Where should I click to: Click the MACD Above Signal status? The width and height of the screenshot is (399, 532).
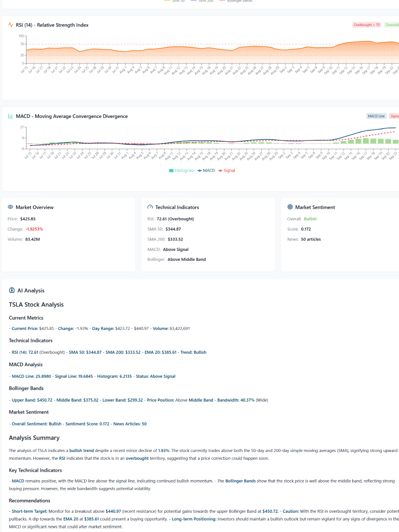point(176,249)
